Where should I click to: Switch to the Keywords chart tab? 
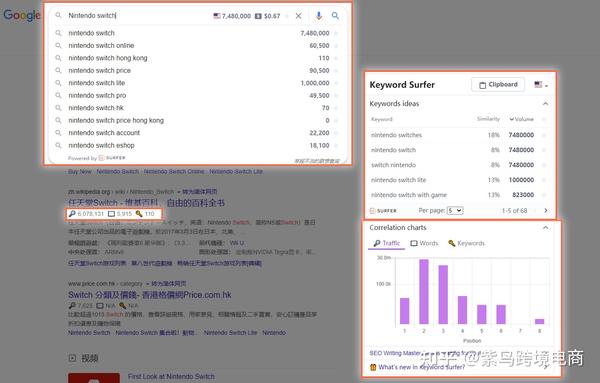click(466, 243)
